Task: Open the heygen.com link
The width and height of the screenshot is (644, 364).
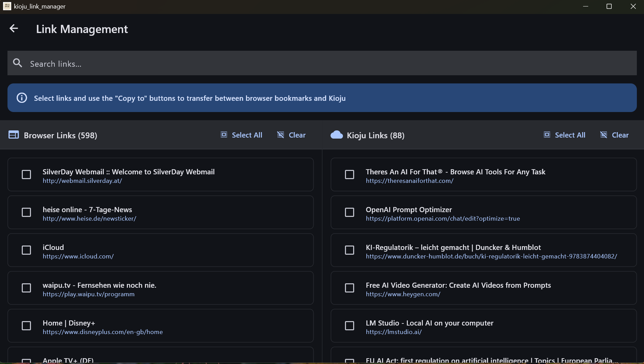Action: [403, 294]
